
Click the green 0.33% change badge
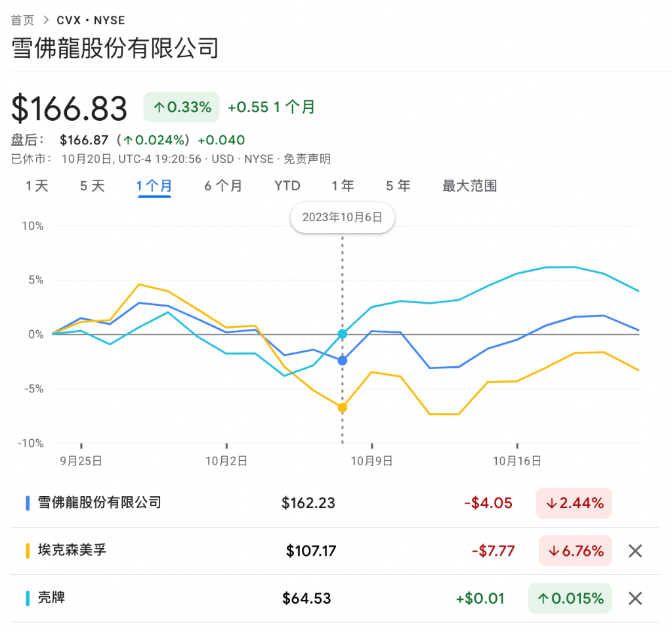[182, 108]
